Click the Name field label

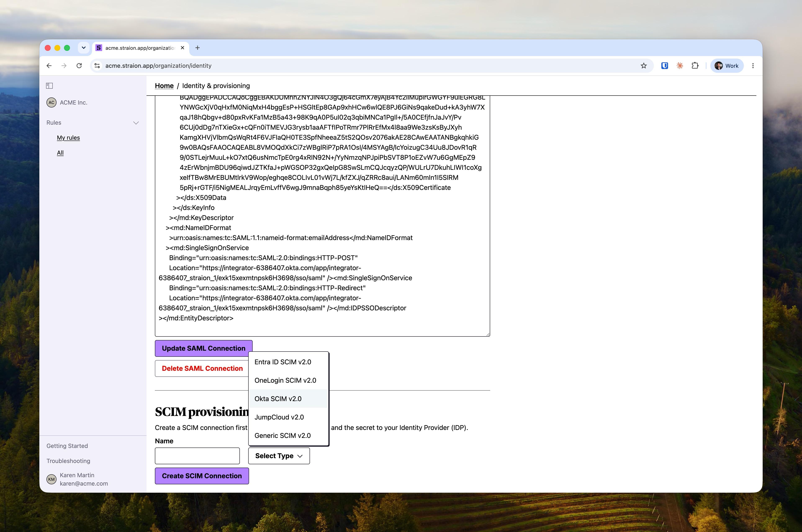pyautogui.click(x=164, y=441)
